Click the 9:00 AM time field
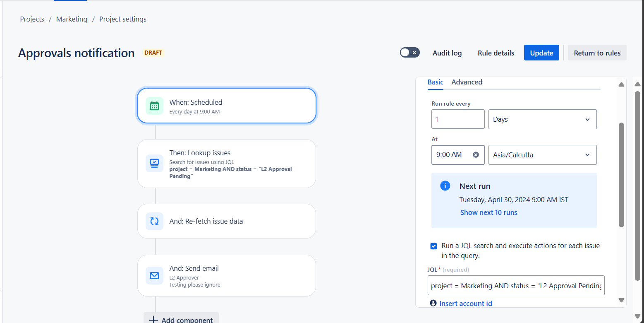Viewport: 644px width, 323px height. (x=458, y=155)
